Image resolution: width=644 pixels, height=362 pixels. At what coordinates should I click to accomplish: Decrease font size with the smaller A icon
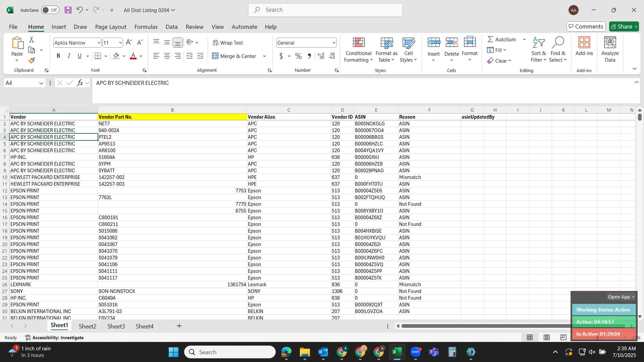point(140,43)
